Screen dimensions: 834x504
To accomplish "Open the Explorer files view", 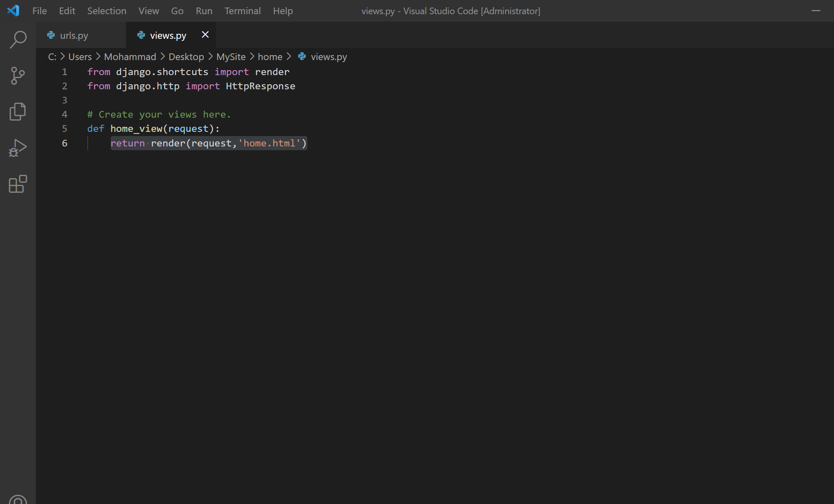I will [18, 112].
